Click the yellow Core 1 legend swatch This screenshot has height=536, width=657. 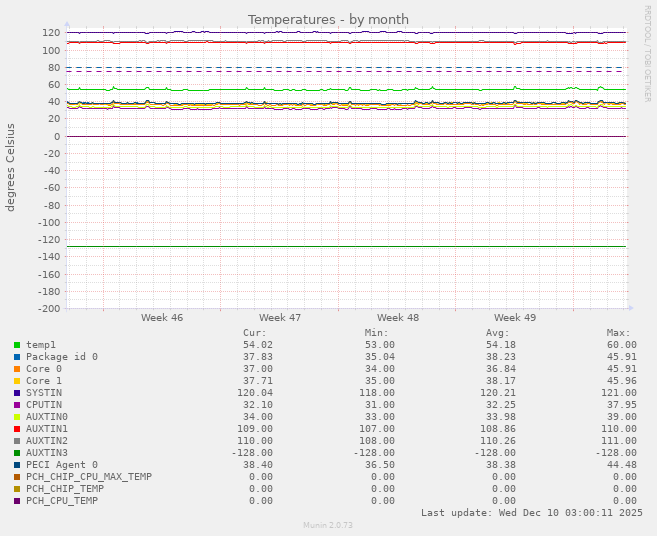pyautogui.click(x=17, y=381)
